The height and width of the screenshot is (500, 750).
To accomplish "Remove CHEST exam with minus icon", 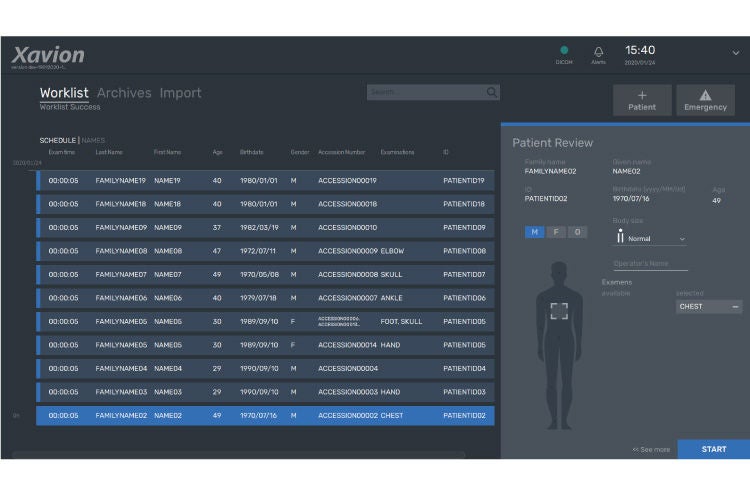I will (x=735, y=307).
